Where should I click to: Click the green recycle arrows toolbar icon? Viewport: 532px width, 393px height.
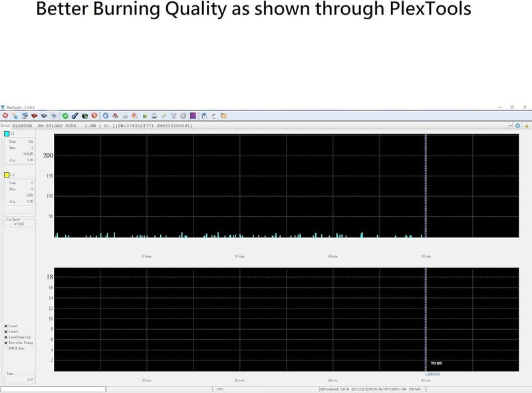click(x=65, y=116)
